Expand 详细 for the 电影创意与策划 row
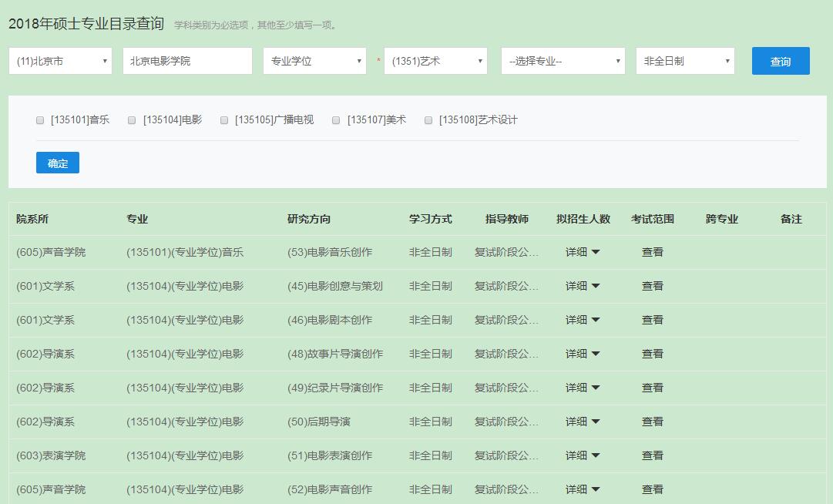Image resolution: width=833 pixels, height=504 pixels. tap(583, 286)
